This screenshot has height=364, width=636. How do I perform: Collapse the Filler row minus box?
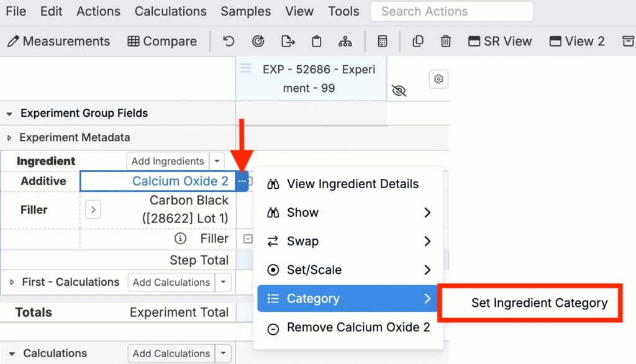248,239
